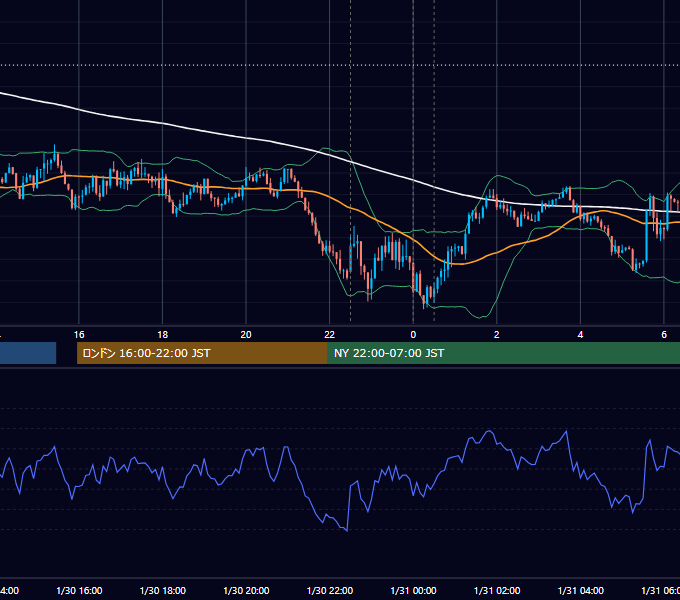
Task: Click the 18 hour label on the upper axis
Action: point(163,335)
